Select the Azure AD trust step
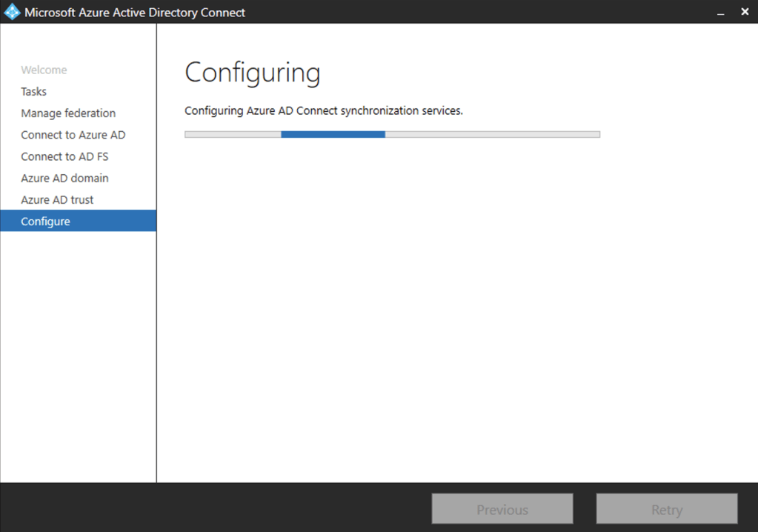Viewport: 758px width, 532px height. (57, 200)
